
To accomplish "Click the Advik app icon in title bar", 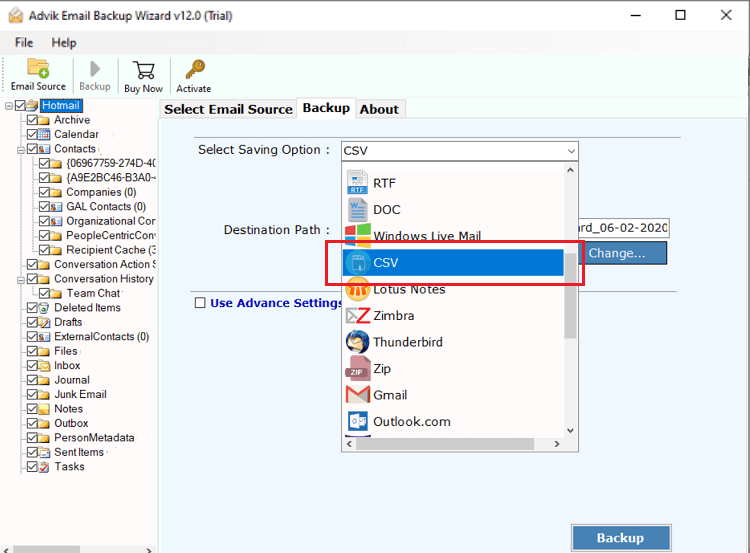I will pos(16,15).
